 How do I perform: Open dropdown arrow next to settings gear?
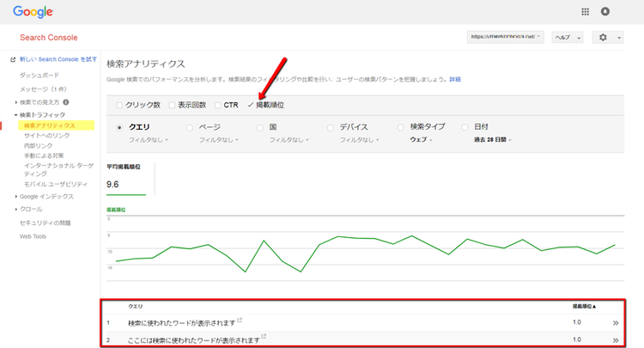618,38
